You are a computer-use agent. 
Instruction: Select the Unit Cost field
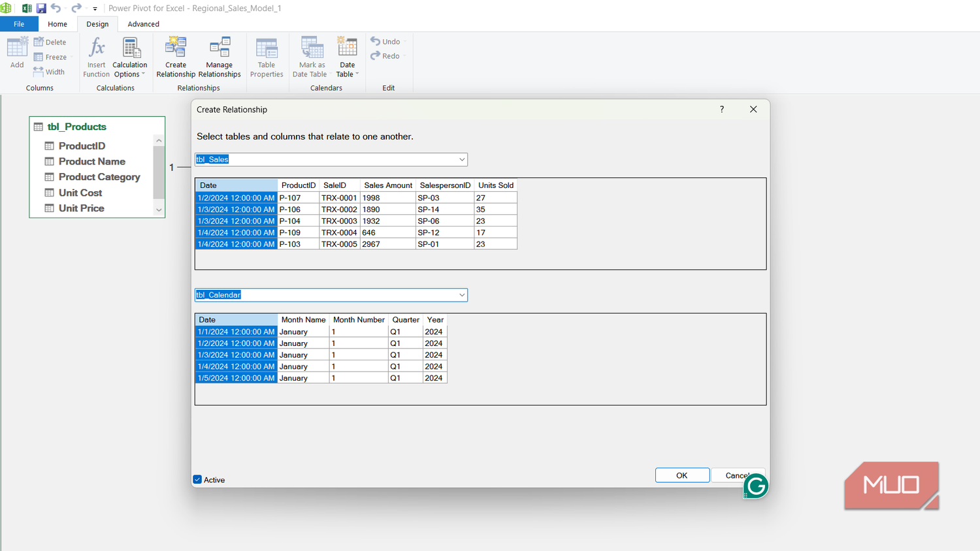[x=80, y=193]
